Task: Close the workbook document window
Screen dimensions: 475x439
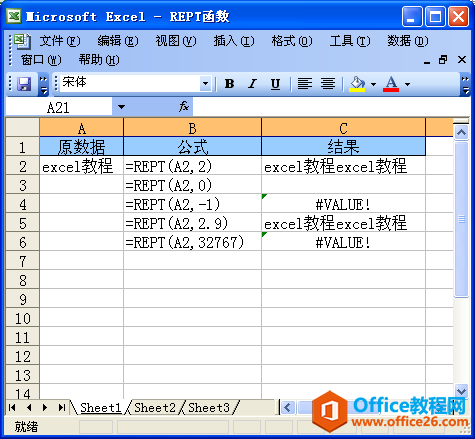Action: [462, 60]
